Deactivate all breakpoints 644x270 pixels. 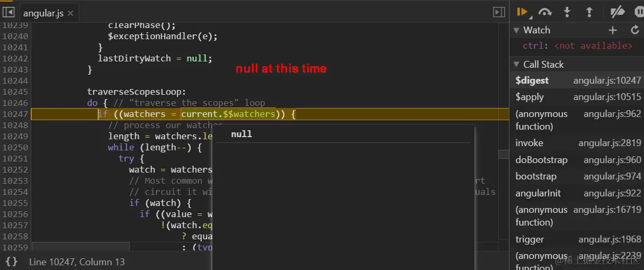[618, 12]
